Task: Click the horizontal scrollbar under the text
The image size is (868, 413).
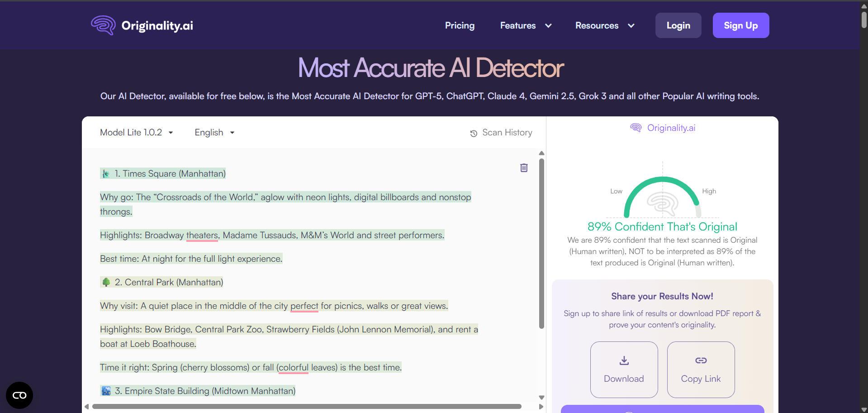Action: point(307,407)
